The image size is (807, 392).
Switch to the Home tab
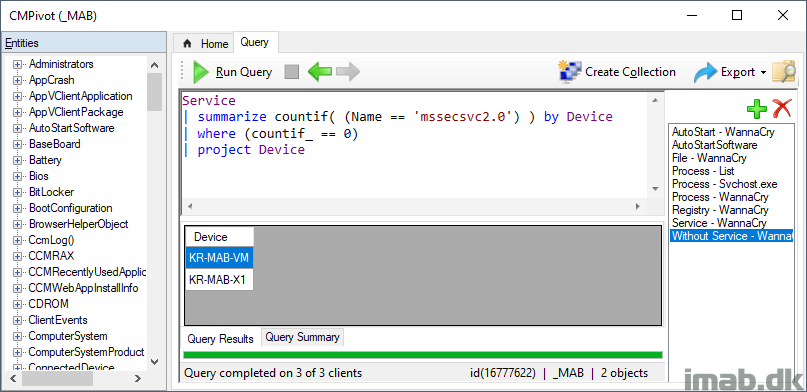click(x=205, y=44)
